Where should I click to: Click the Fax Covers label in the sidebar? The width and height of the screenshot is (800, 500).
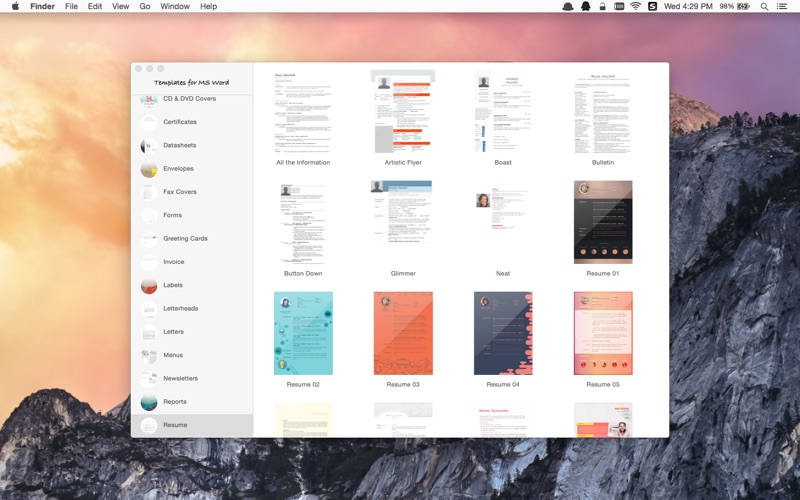(180, 192)
